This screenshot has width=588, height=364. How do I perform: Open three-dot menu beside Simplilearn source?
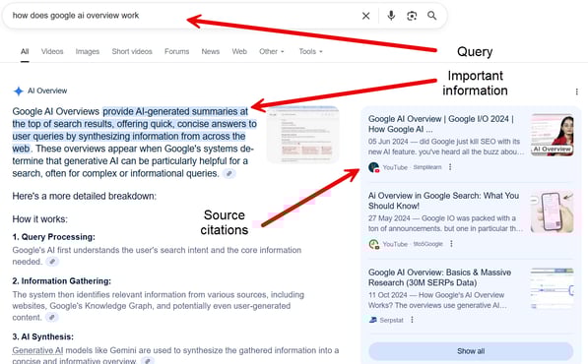(x=450, y=167)
